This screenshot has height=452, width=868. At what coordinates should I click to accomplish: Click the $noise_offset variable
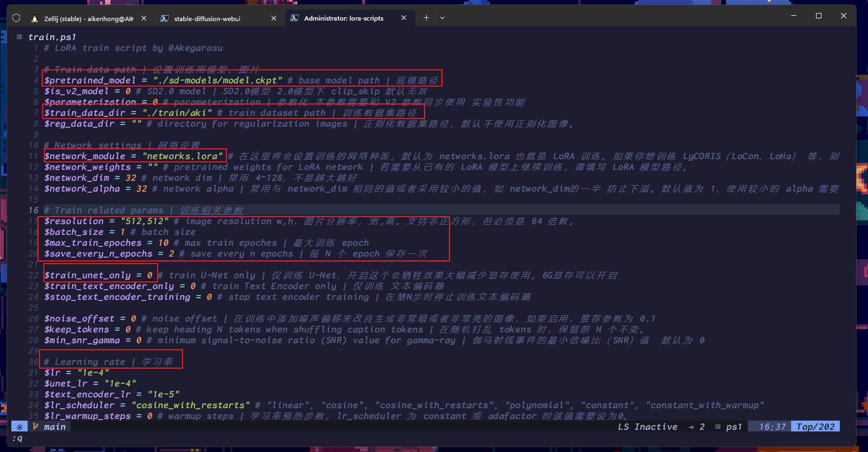click(x=79, y=318)
